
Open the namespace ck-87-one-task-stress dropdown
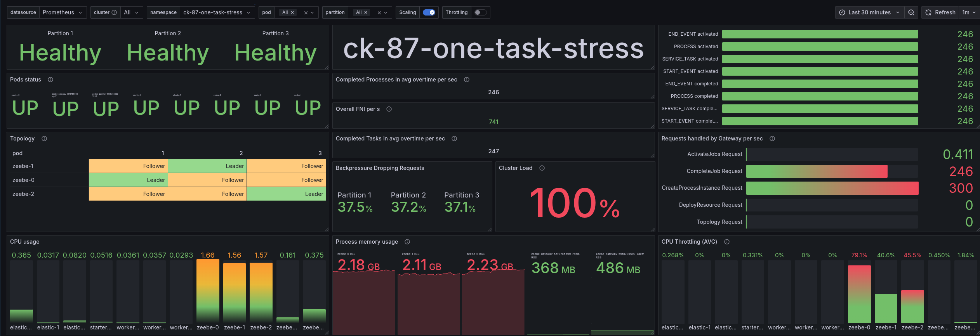click(x=217, y=12)
